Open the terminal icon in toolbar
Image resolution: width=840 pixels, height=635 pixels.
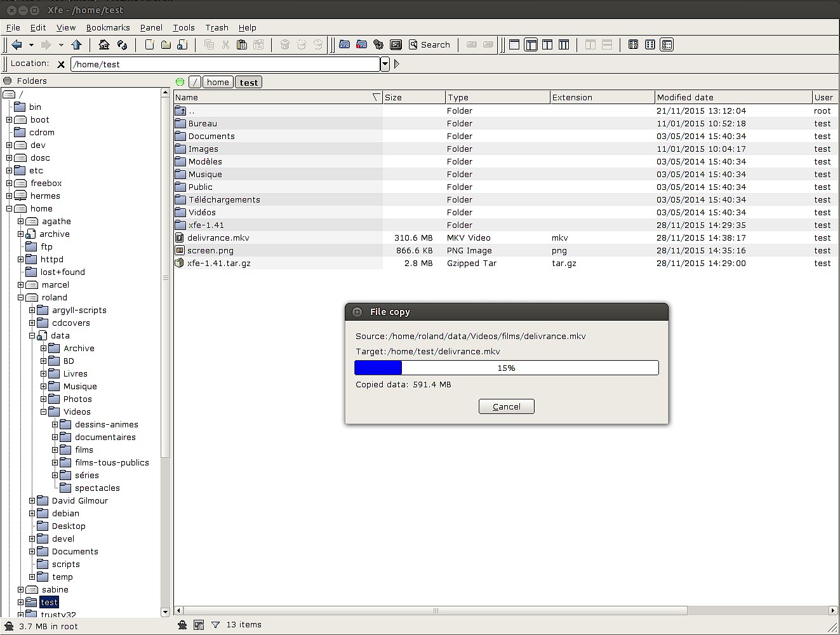point(396,44)
